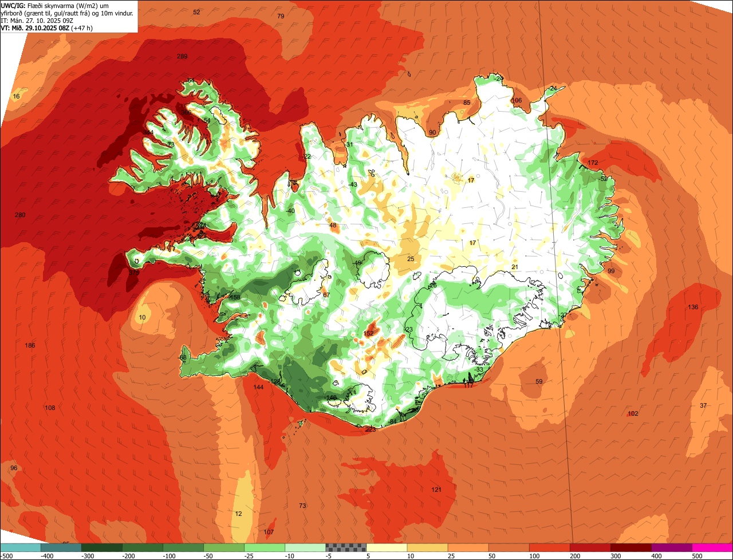The image size is (733, 560).
Task: Click the map value 108
Action: (50, 408)
